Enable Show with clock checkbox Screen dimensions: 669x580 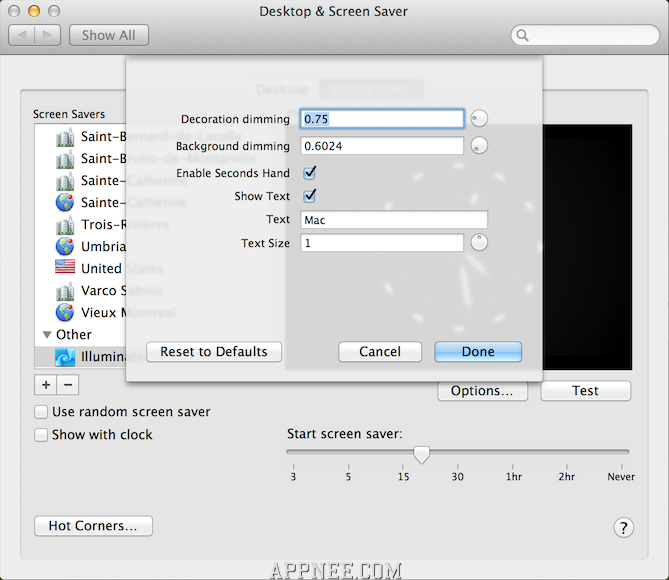[41, 435]
